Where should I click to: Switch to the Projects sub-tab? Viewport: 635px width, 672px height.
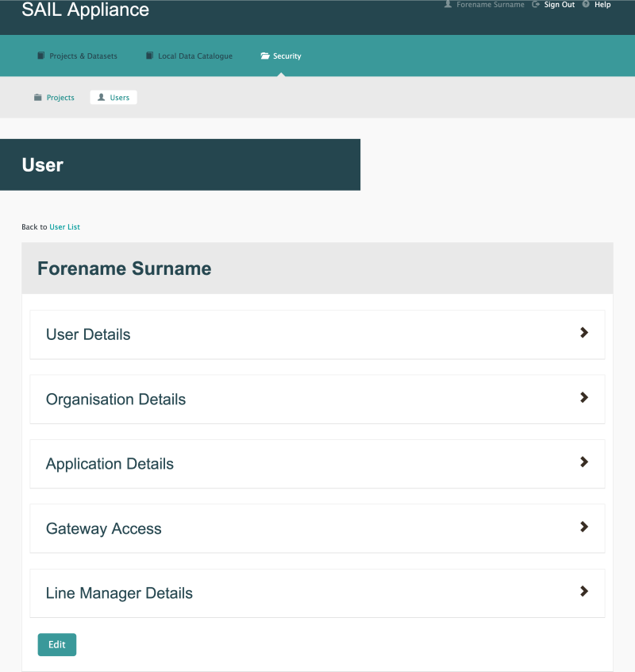54,97
